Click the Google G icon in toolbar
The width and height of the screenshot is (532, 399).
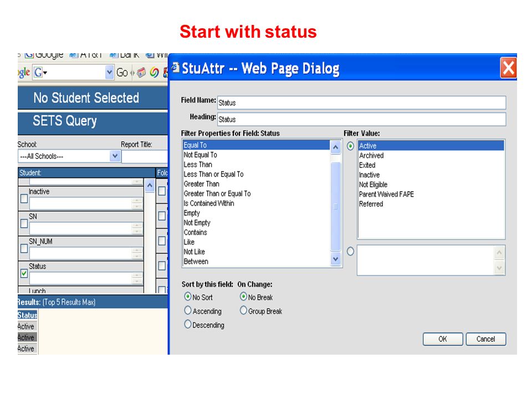(38, 72)
